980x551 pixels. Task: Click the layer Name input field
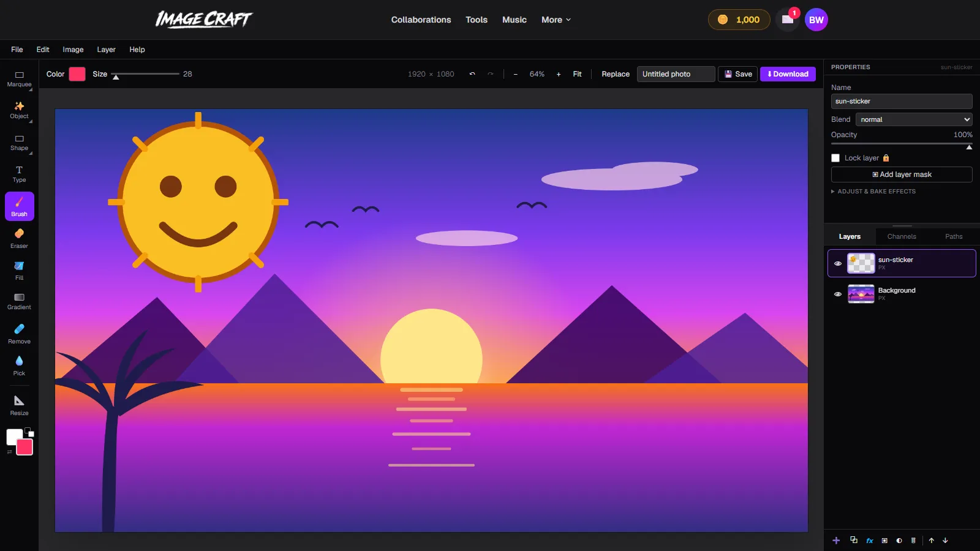click(x=902, y=102)
